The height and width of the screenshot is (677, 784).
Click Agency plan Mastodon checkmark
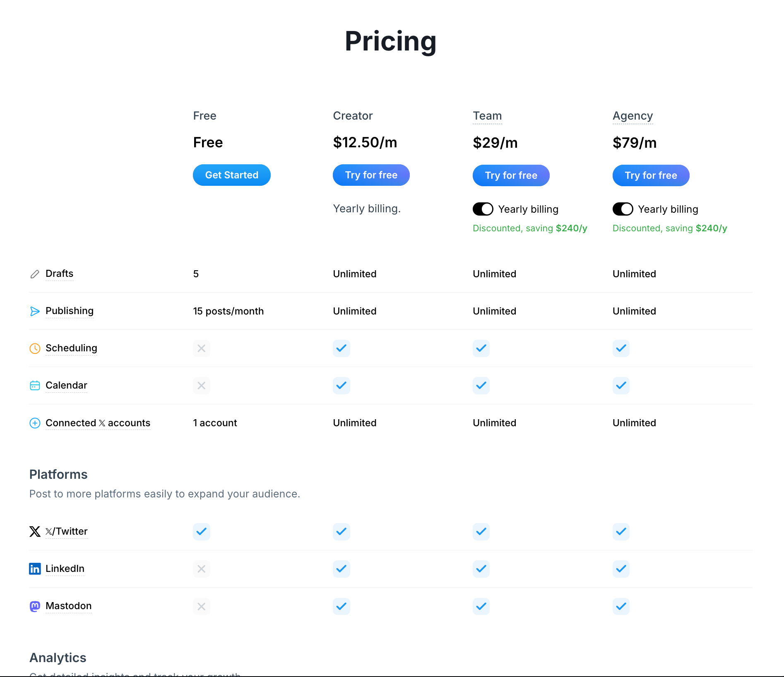(621, 606)
